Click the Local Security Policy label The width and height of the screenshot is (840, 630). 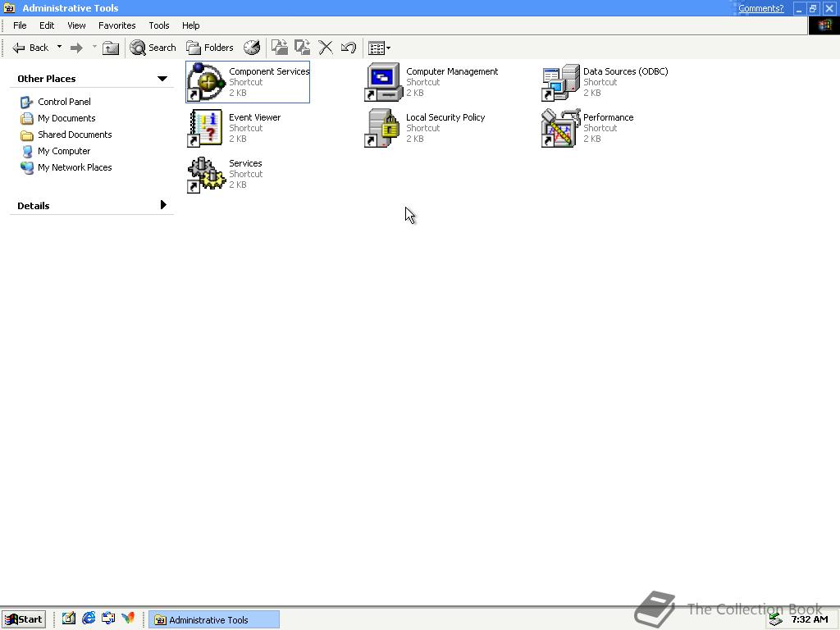click(x=445, y=117)
